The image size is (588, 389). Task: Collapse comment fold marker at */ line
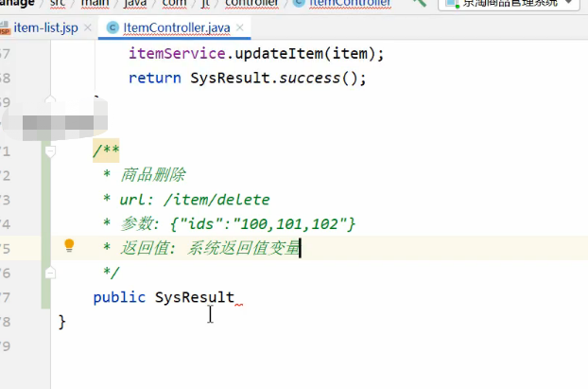point(50,273)
